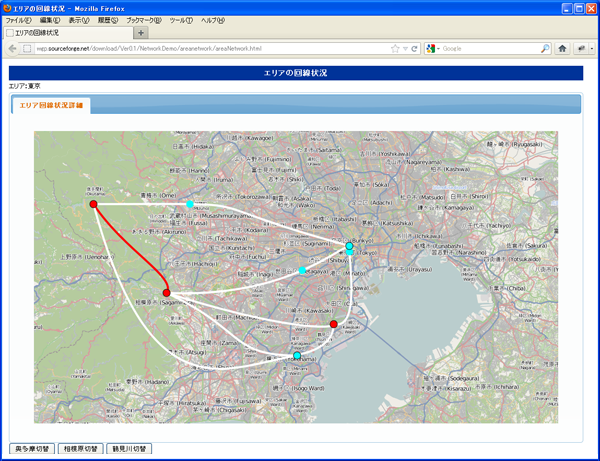Click the 鶴見川切替 button
This screenshot has height=461, width=600.
129,449
